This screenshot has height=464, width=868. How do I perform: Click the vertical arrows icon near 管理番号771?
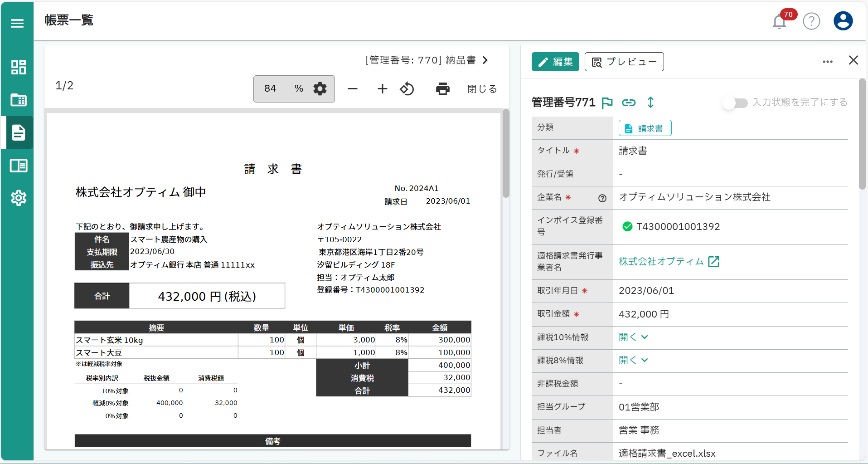[651, 103]
